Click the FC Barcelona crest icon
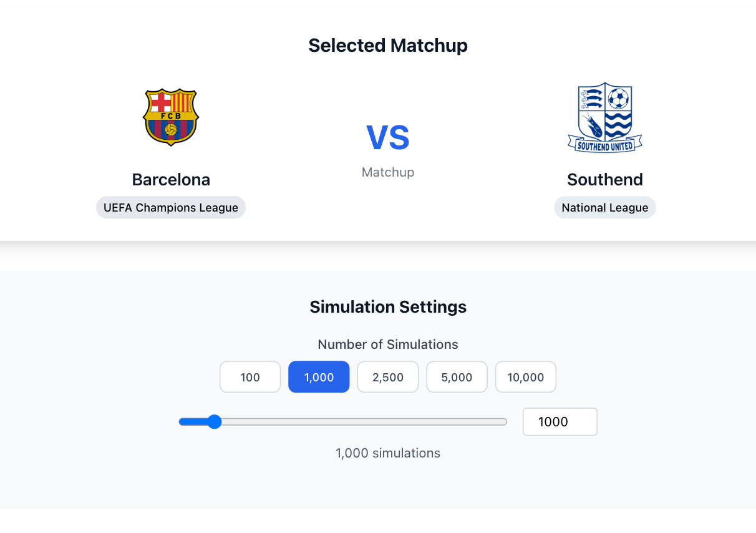Screen dimensions: 756x533 (x=171, y=117)
